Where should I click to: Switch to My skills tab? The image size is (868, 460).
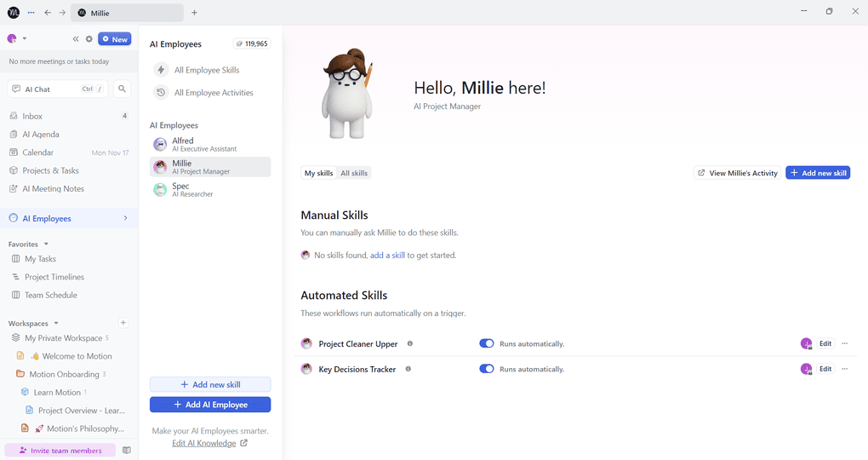click(319, 173)
